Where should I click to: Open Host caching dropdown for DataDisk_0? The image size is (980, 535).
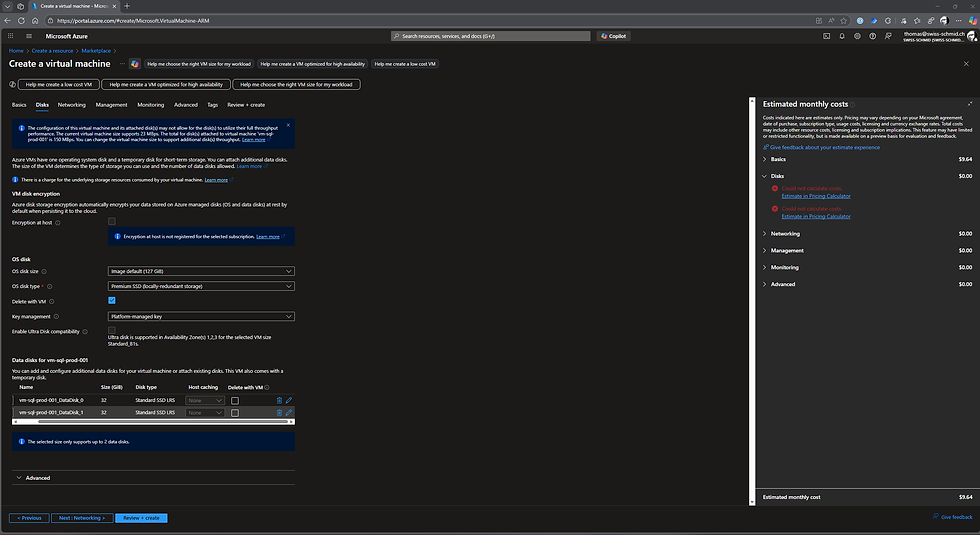[x=204, y=401]
